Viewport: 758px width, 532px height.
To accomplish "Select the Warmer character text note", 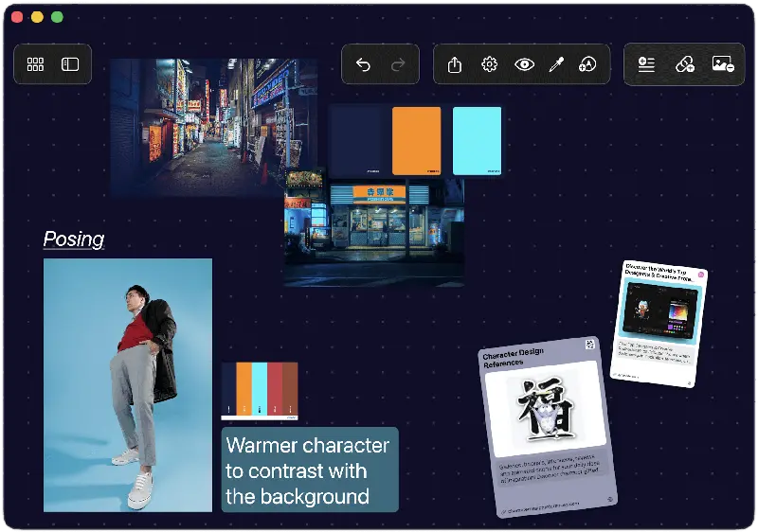I will (310, 470).
